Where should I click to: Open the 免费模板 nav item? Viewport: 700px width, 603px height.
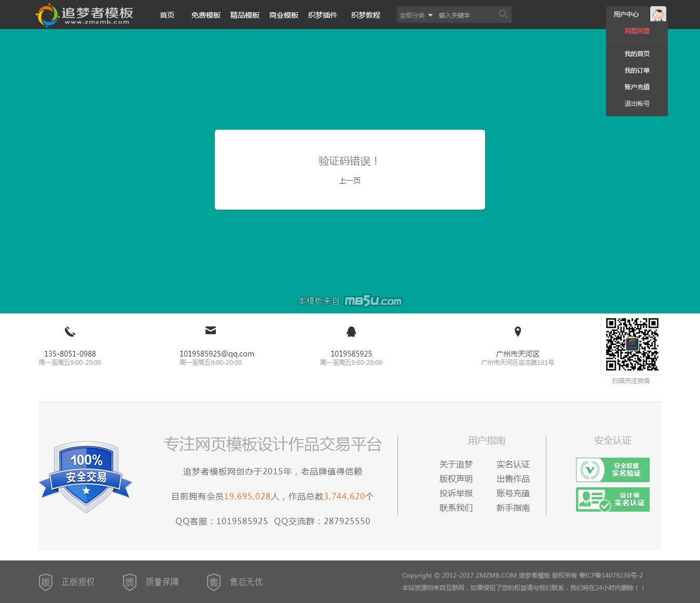(x=206, y=15)
